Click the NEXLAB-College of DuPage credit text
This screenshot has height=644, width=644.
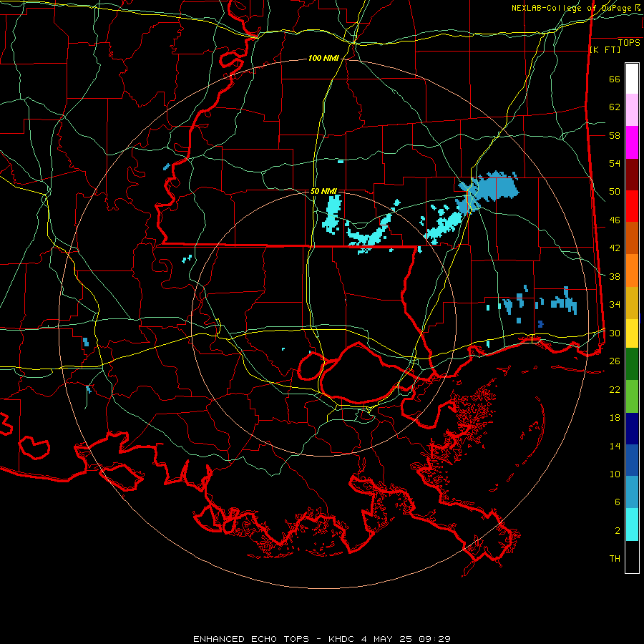[576, 8]
